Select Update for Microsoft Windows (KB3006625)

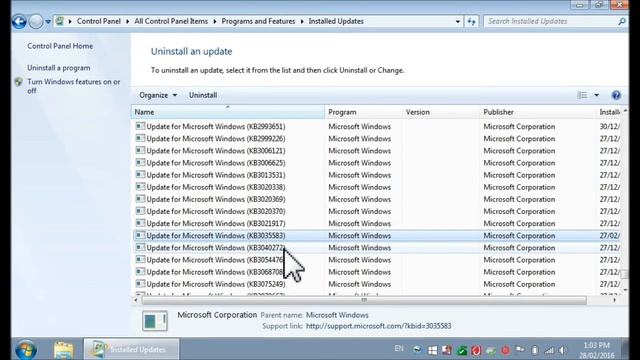point(376,163)
